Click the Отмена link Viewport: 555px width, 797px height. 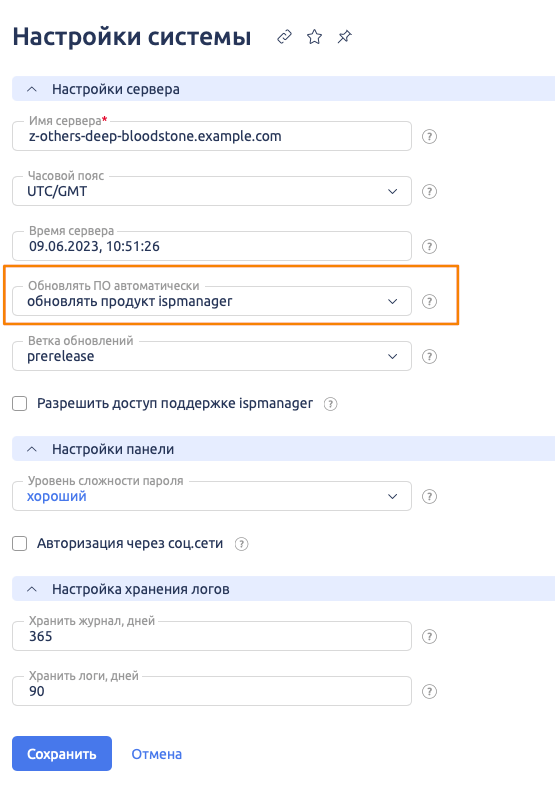157,754
